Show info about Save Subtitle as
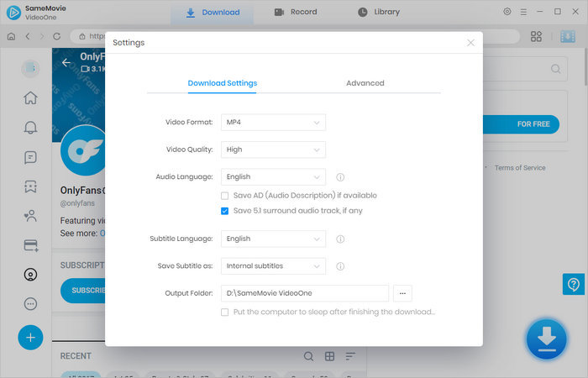The height and width of the screenshot is (378, 588). (x=340, y=266)
